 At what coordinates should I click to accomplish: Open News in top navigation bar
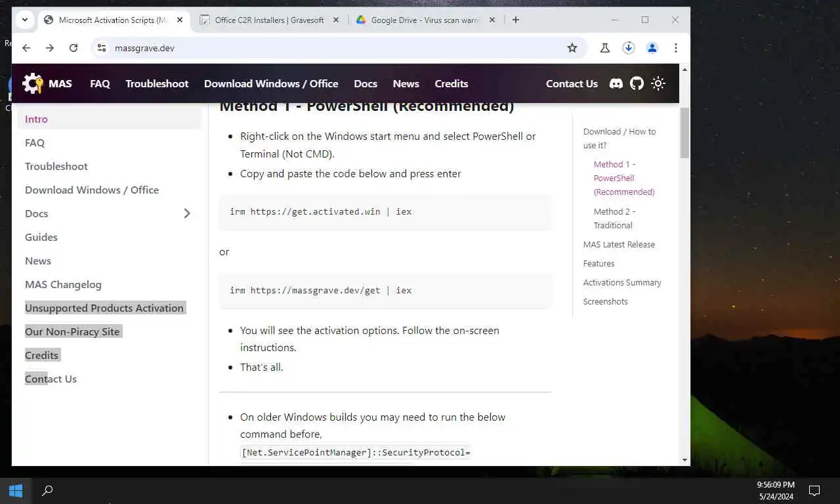tap(406, 83)
